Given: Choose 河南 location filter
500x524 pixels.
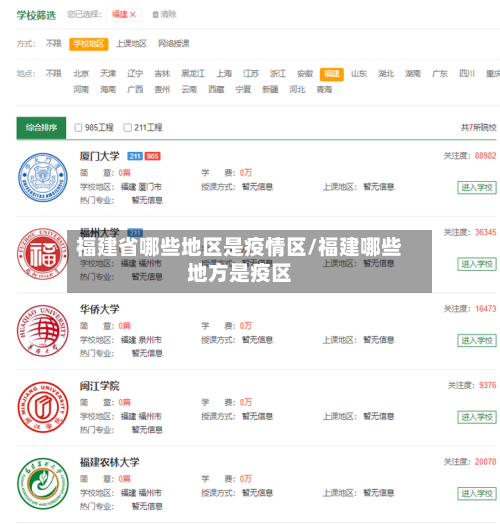Looking at the screenshot, I should point(81,89).
